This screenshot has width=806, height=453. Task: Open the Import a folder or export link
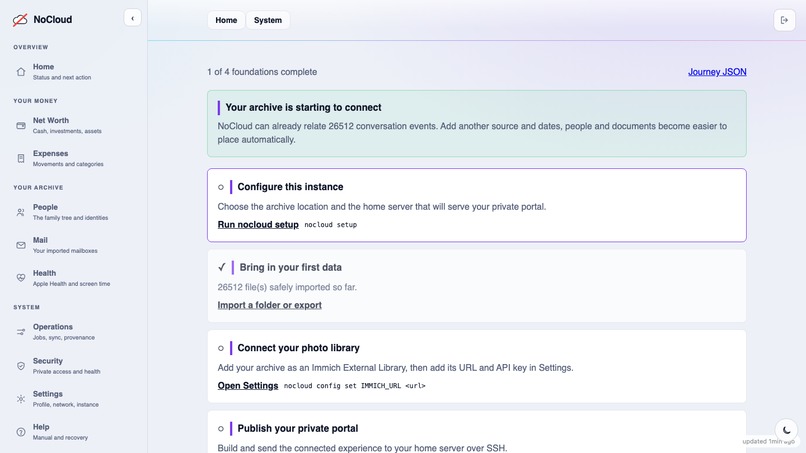click(269, 305)
